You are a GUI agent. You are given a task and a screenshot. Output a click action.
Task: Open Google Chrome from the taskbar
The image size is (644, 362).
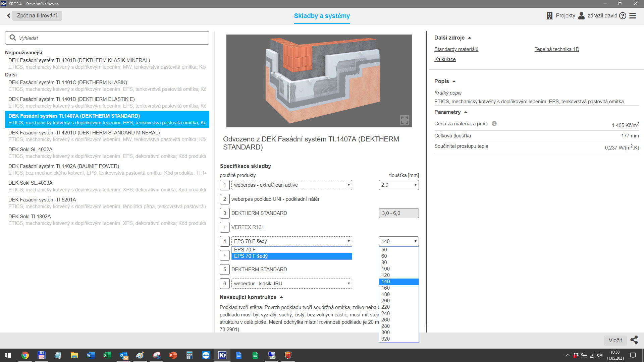(25, 355)
